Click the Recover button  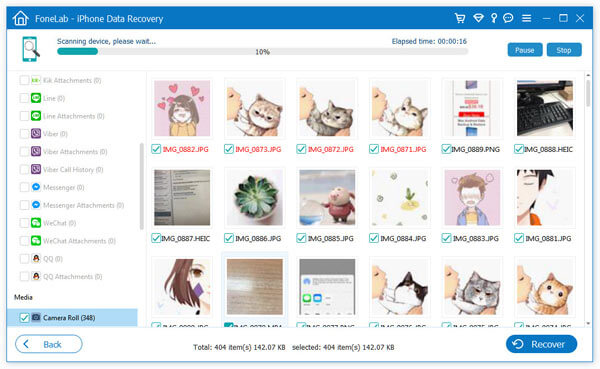pyautogui.click(x=541, y=344)
